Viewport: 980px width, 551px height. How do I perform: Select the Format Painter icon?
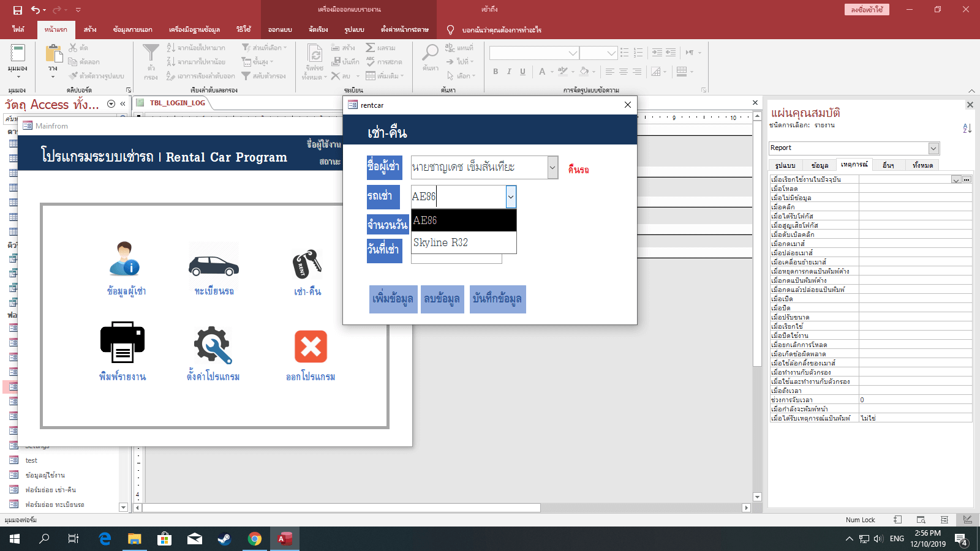tap(73, 76)
